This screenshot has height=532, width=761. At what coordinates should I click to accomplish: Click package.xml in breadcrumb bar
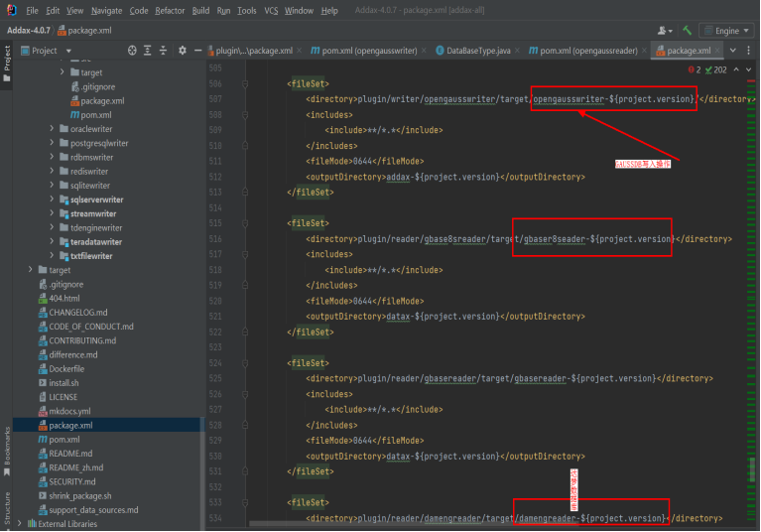(x=84, y=31)
